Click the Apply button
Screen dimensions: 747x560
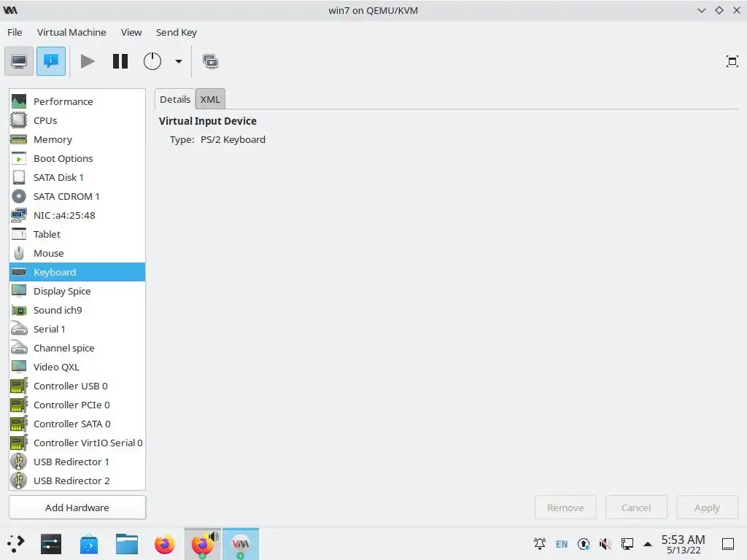[707, 507]
